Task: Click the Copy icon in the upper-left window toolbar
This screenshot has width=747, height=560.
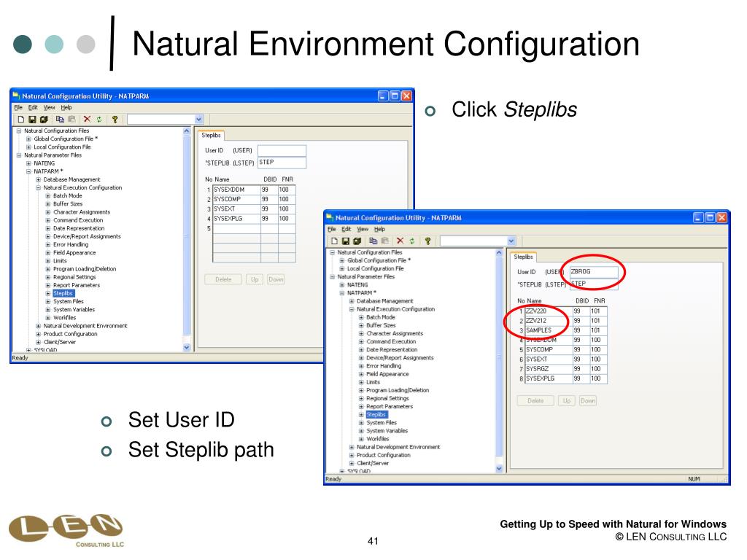Action: tap(60, 120)
